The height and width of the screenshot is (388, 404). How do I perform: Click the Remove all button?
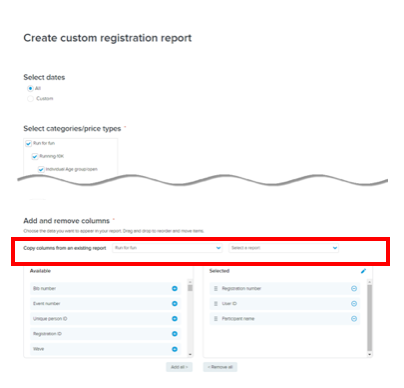coord(220,367)
